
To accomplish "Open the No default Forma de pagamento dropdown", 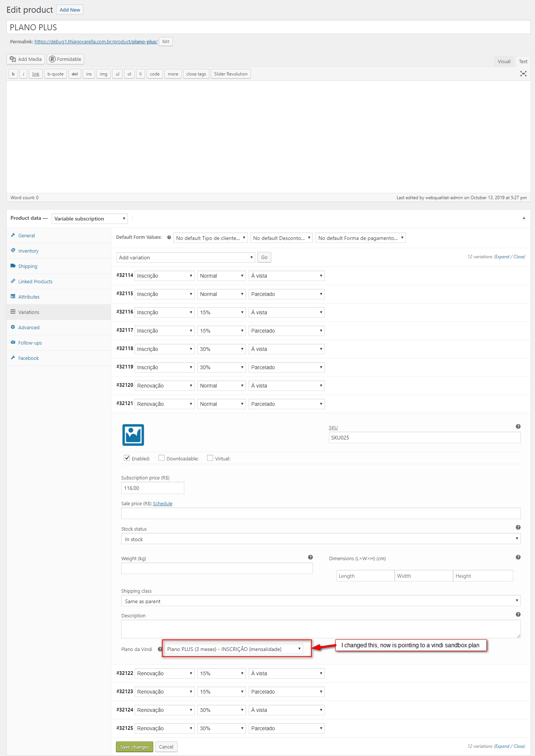I will pos(361,238).
